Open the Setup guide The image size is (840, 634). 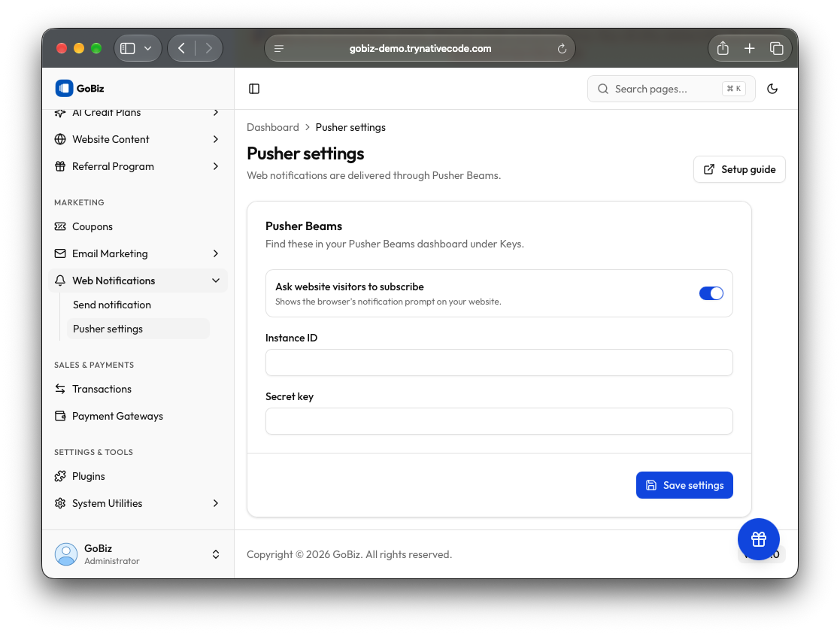coord(739,169)
